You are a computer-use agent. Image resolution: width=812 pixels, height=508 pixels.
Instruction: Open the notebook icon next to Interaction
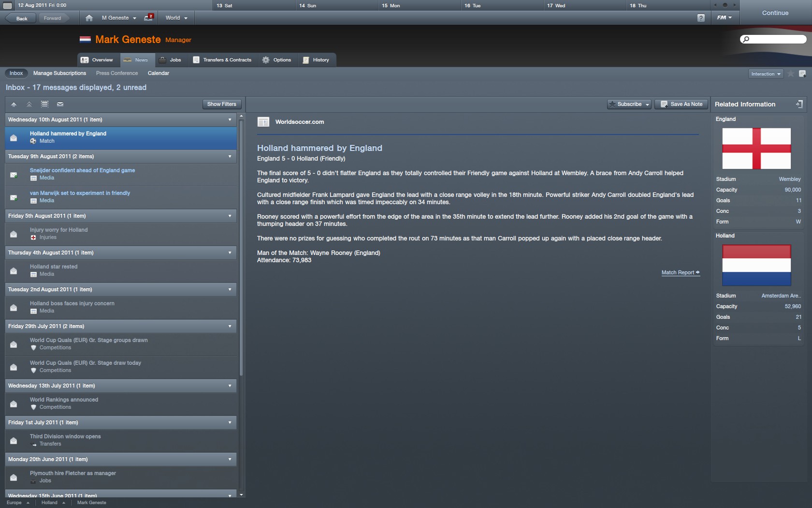click(x=802, y=74)
